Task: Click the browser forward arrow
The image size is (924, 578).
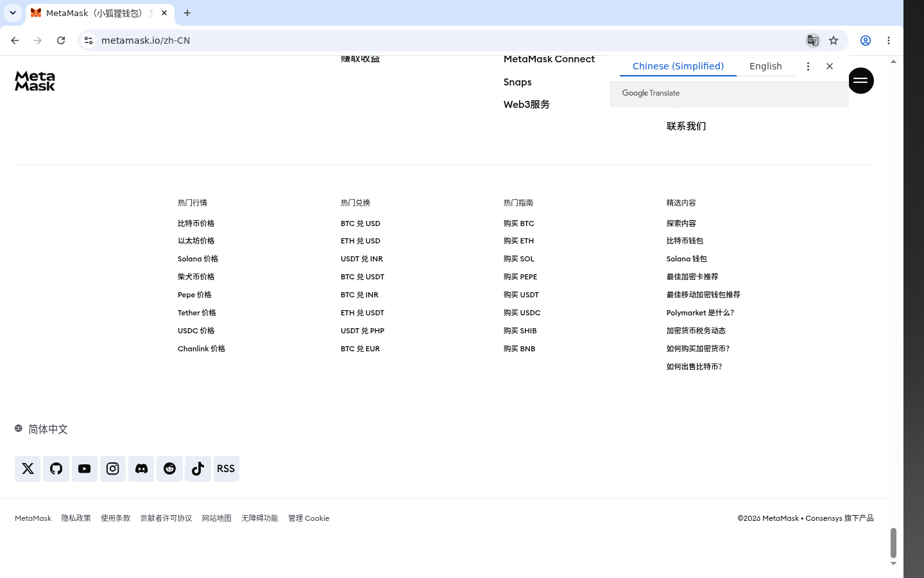Action: tap(38, 40)
